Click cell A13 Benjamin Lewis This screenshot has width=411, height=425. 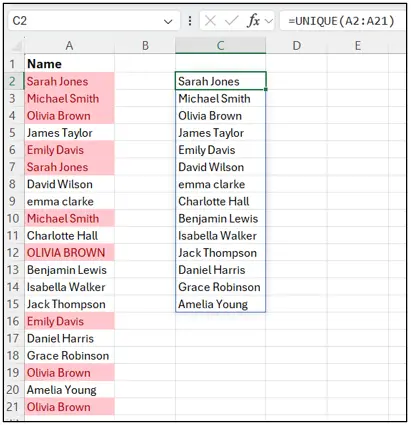pyautogui.click(x=69, y=270)
